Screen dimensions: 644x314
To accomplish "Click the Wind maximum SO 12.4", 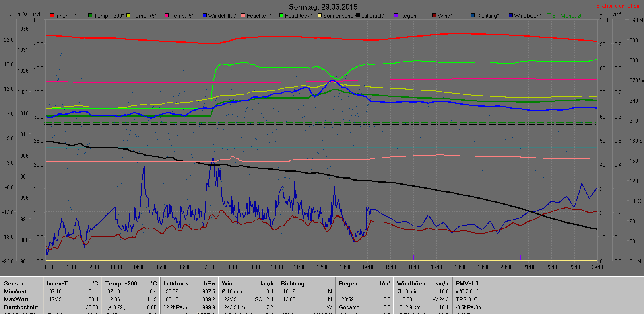I will (x=264, y=299).
